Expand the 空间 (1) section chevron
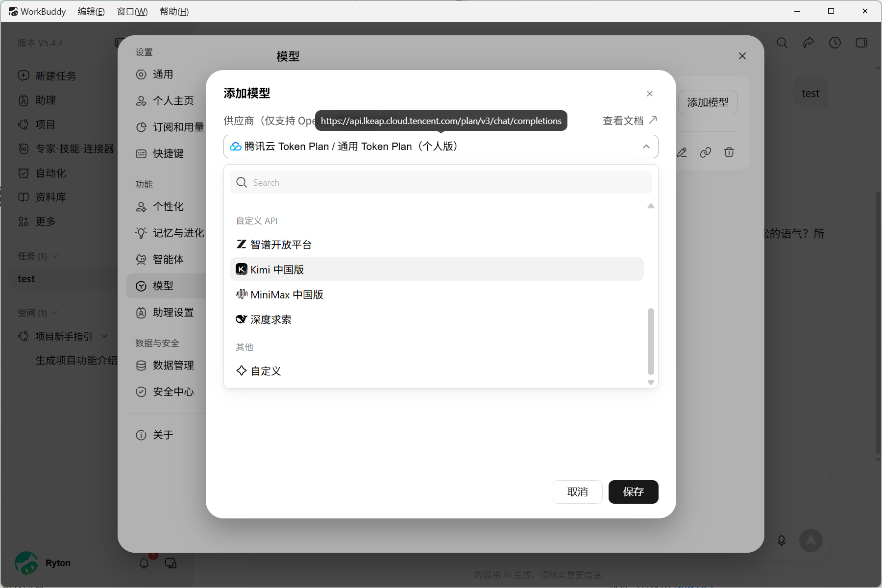 55,313
